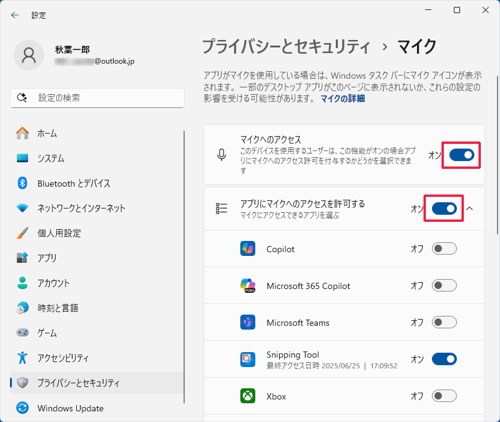Image resolution: width=500 pixels, height=422 pixels.
Task: Collapse the app access list chevron
Action: [469, 209]
